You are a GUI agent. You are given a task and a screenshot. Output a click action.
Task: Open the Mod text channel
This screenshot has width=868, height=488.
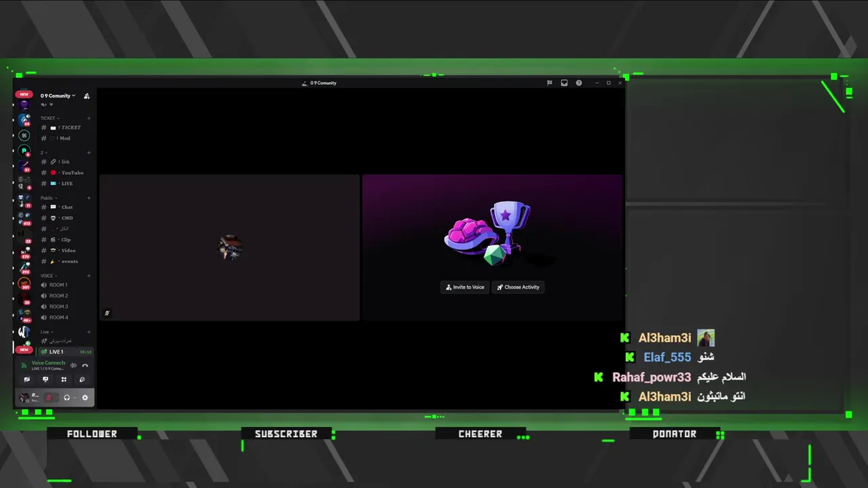65,138
